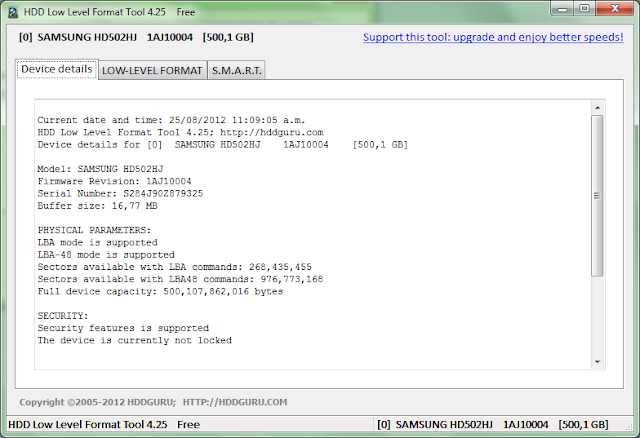This screenshot has height=438, width=640.
Task: Click the HDD tool icon in title bar
Action: (13, 12)
